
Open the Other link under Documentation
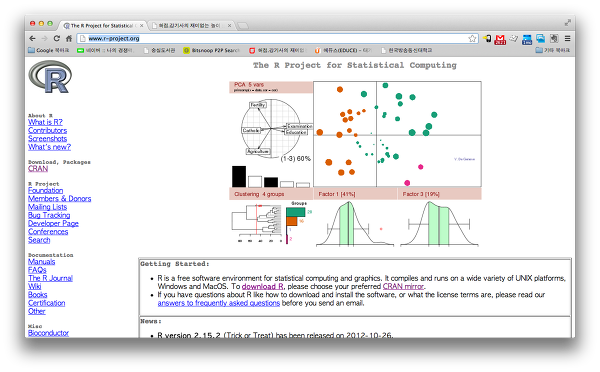[x=37, y=311]
